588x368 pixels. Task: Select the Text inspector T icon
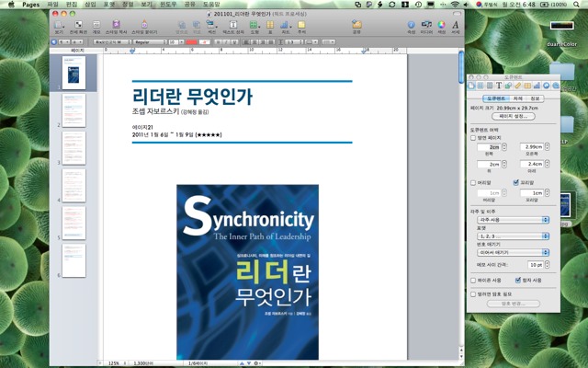click(x=499, y=86)
